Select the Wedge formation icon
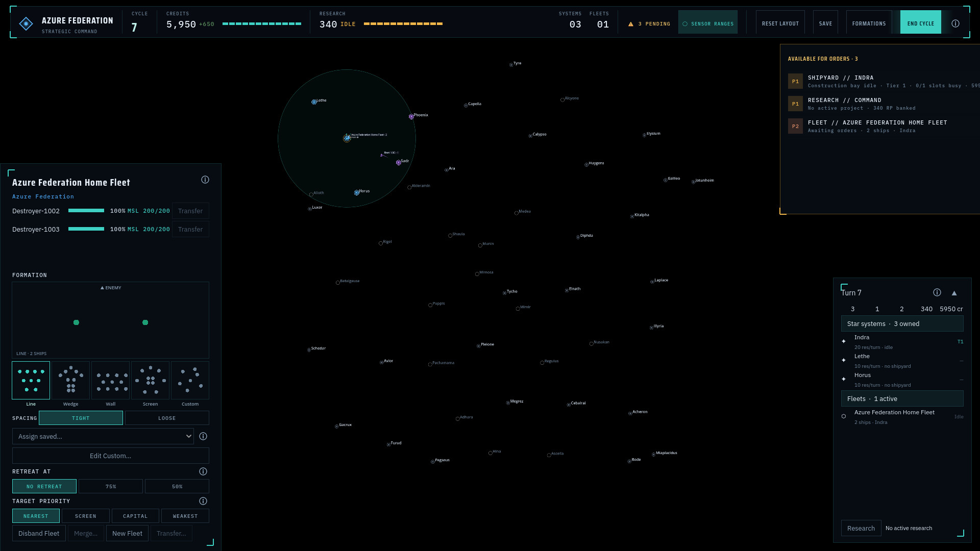This screenshot has width=980, height=551. click(x=71, y=380)
